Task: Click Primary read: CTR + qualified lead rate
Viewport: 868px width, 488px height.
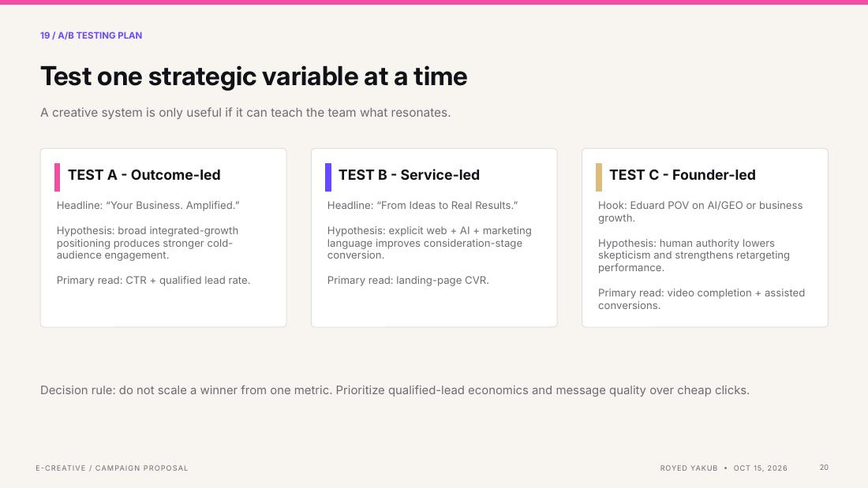Action: 153,281
